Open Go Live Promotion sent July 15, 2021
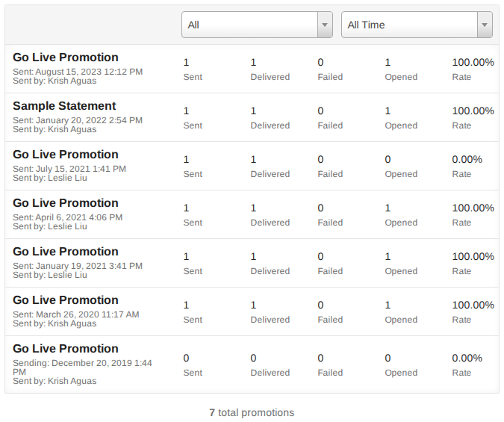Screen dimensions: 504x422 (66, 155)
